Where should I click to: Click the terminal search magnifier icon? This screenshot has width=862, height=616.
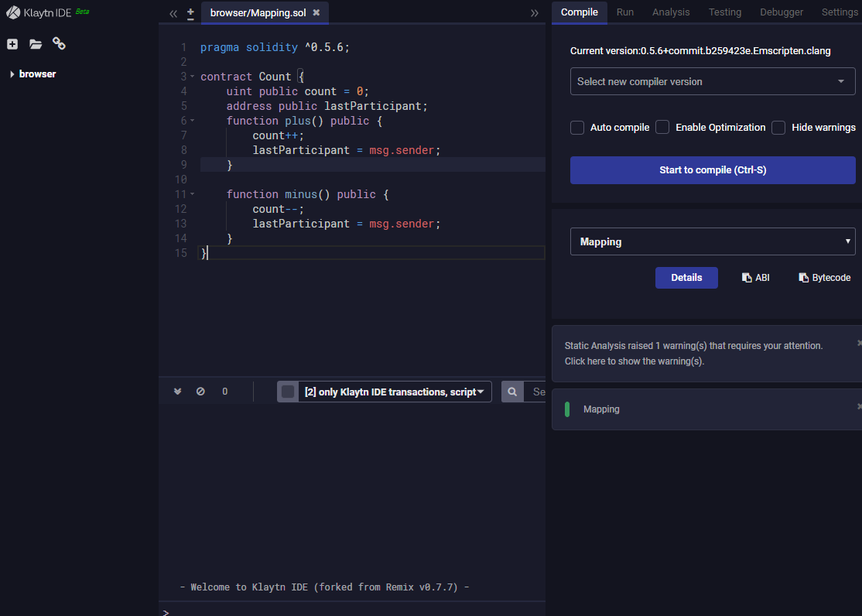tap(512, 392)
